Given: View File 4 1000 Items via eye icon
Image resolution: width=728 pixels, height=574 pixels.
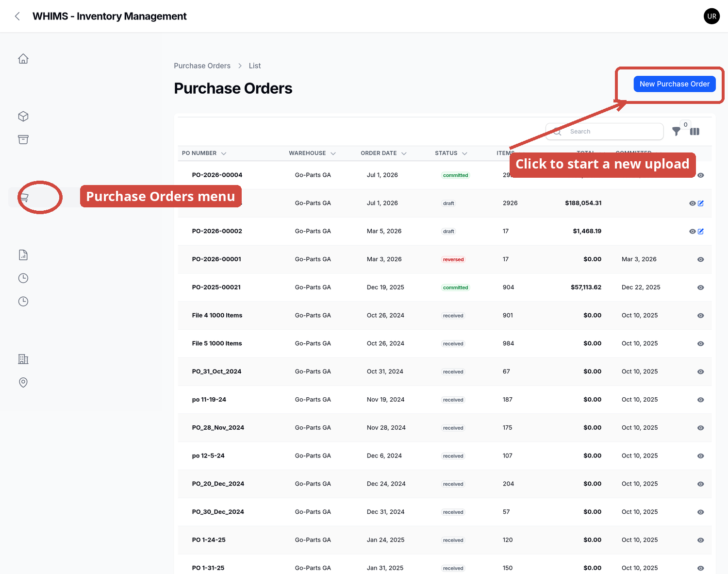Looking at the screenshot, I should [x=701, y=316].
